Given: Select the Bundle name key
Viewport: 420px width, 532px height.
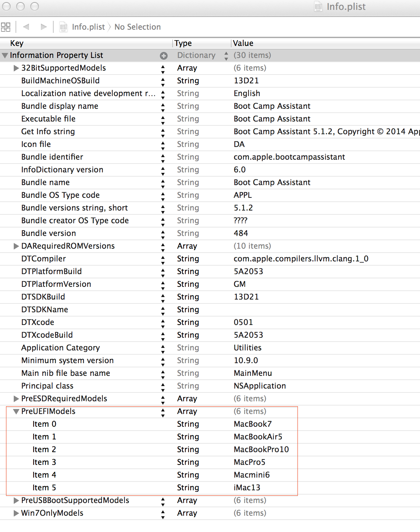Looking at the screenshot, I should (46, 183).
